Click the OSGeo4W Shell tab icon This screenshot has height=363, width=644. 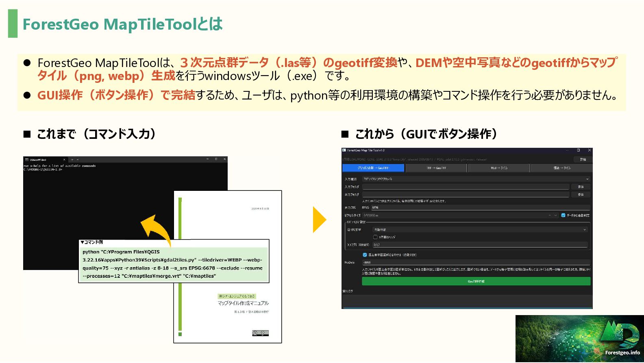point(27,160)
